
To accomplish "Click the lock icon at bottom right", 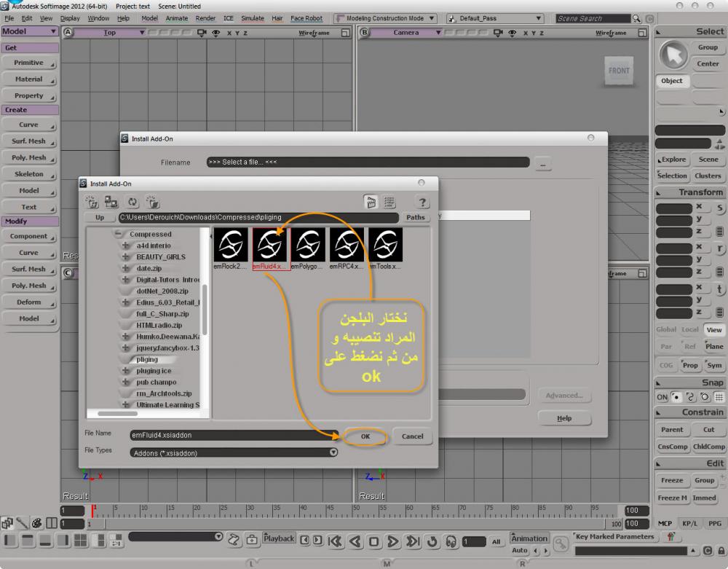I will point(721,551).
